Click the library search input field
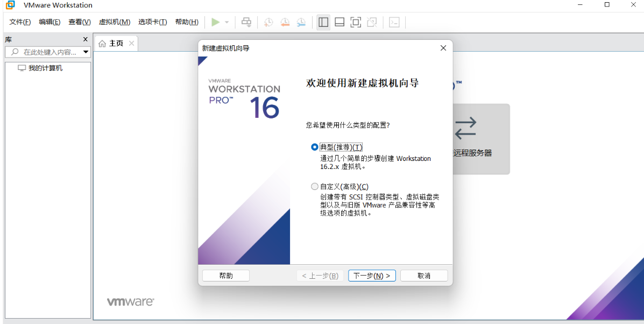This screenshot has height=324, width=644. click(x=47, y=52)
